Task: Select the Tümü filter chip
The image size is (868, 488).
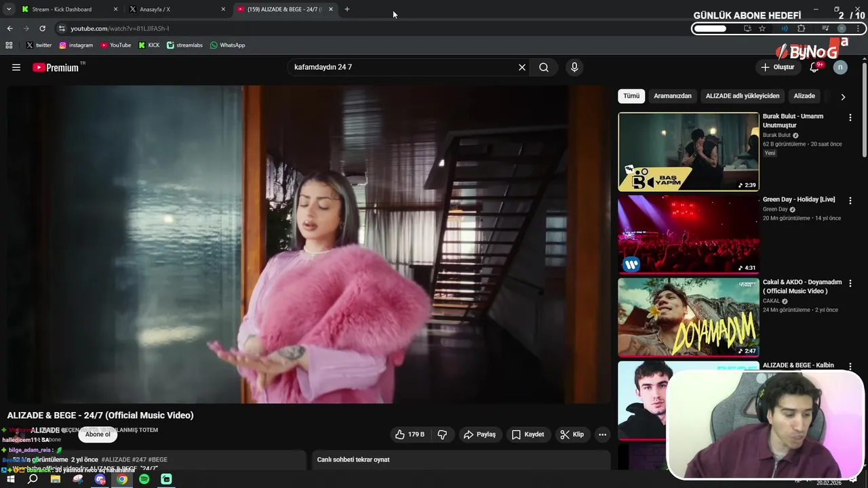Action: point(631,96)
